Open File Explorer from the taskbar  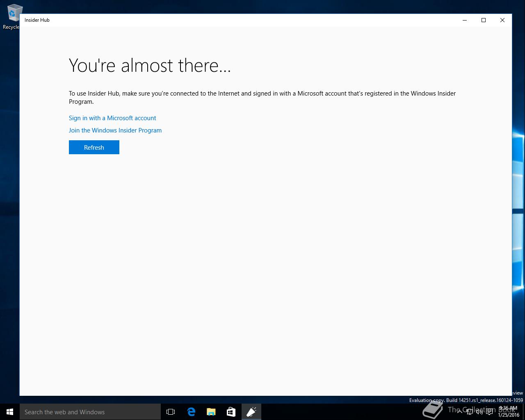(211, 412)
